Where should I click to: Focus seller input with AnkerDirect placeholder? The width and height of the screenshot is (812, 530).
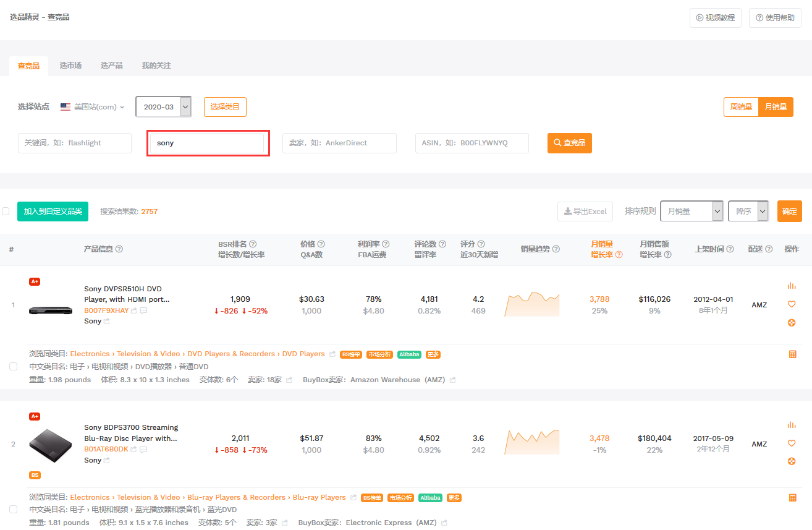[339, 143]
